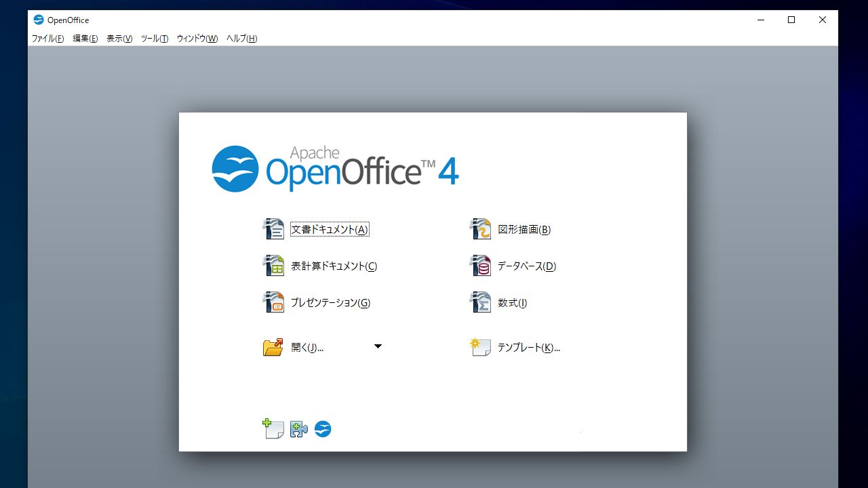The width and height of the screenshot is (868, 488).
Task: Click the OpenOffice info bird icon
Action: click(x=323, y=429)
